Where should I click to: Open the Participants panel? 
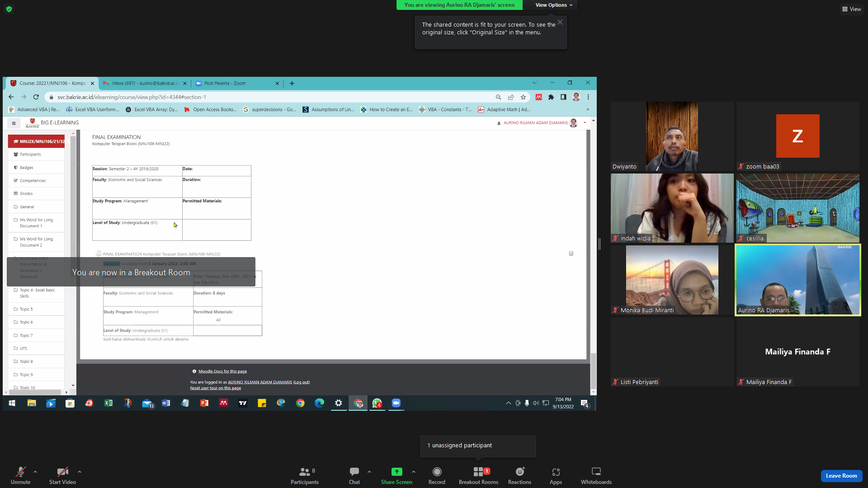[x=305, y=476]
